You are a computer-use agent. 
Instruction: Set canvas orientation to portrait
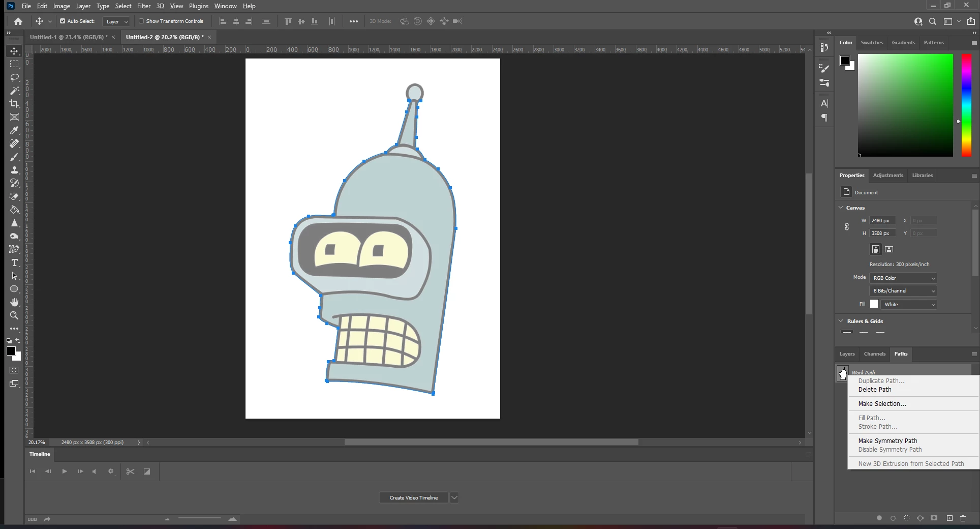875,249
